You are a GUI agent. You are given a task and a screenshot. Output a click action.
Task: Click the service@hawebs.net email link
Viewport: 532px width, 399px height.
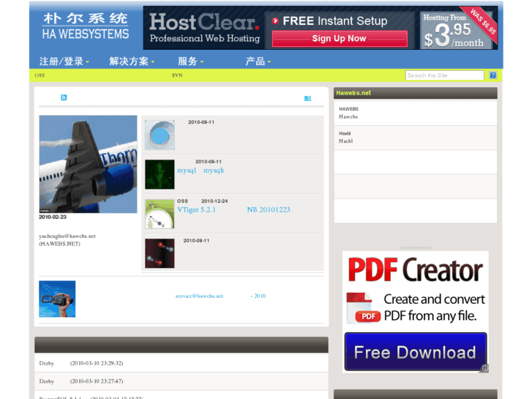(199, 296)
